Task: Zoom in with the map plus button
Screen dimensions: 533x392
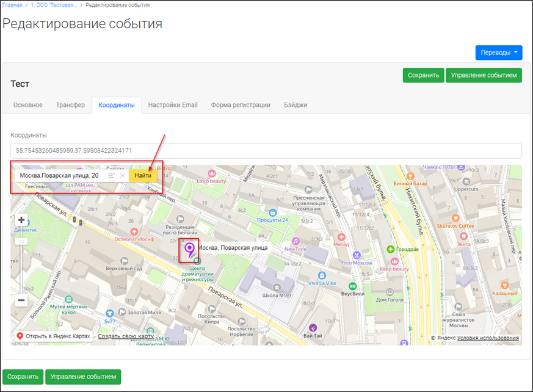Action: click(x=21, y=220)
